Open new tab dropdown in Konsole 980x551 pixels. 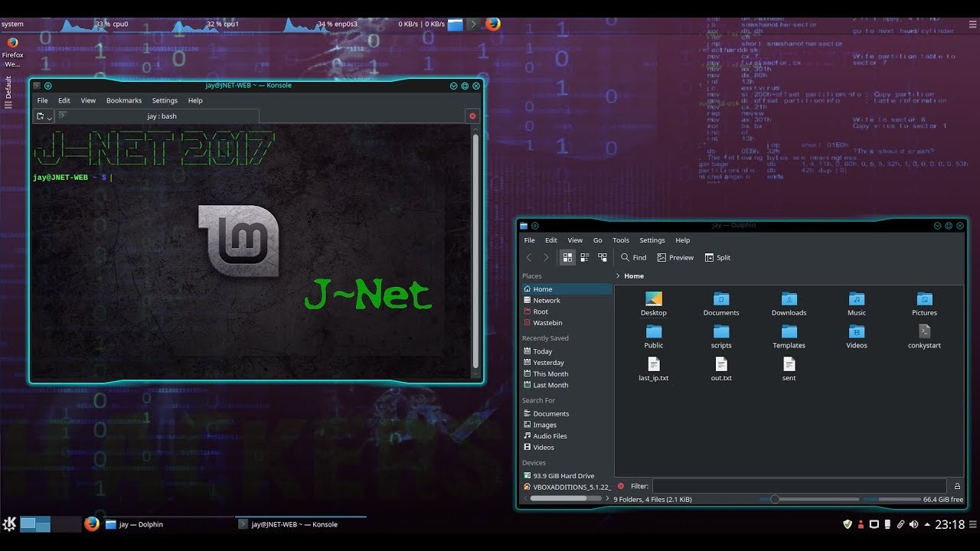(44, 116)
